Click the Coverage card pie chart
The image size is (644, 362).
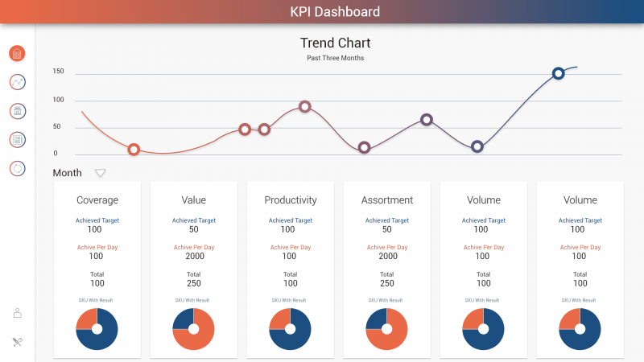[x=97, y=329]
